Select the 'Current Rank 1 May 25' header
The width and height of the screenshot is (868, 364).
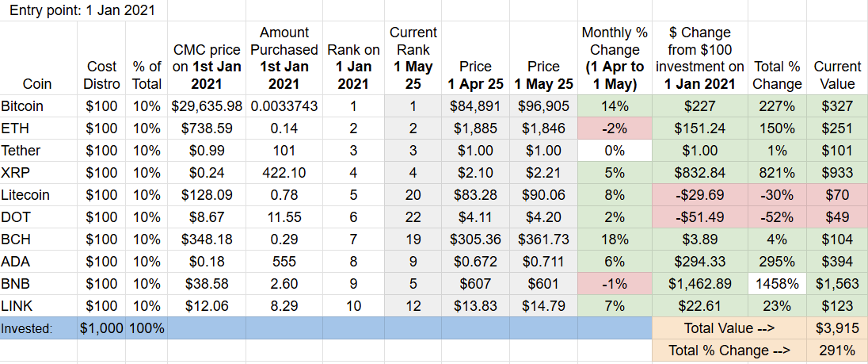413,58
